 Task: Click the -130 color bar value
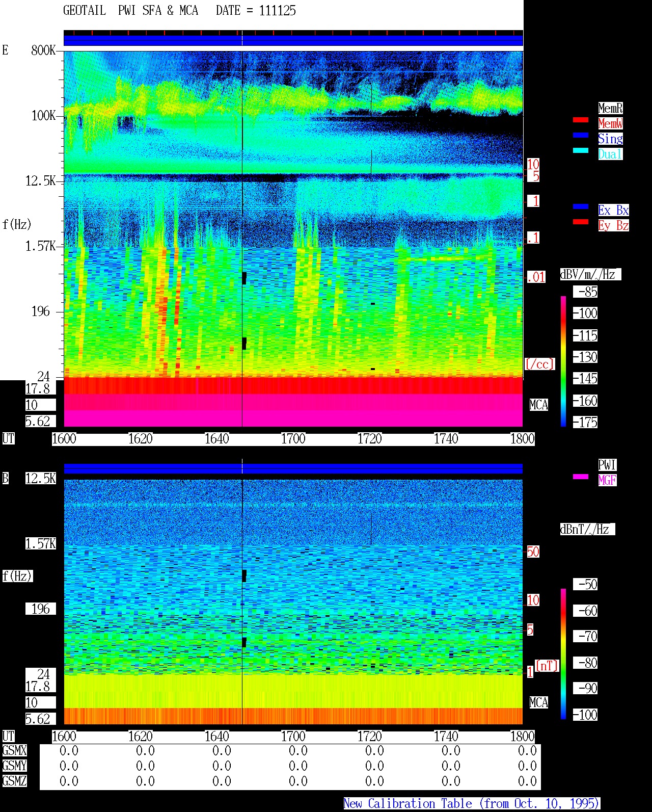click(585, 357)
